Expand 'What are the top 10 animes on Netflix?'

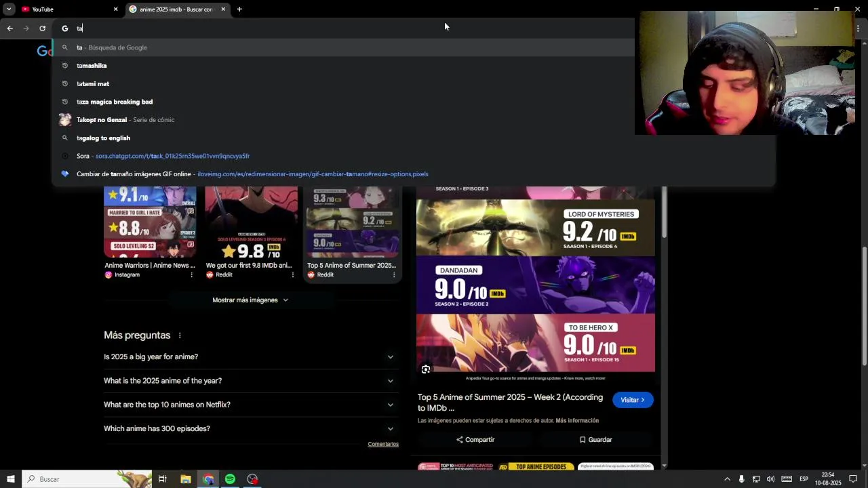click(251, 405)
